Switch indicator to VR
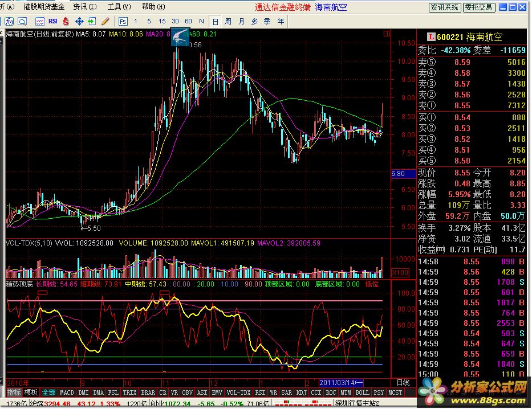532x409 pixels. pyautogui.click(x=174, y=392)
